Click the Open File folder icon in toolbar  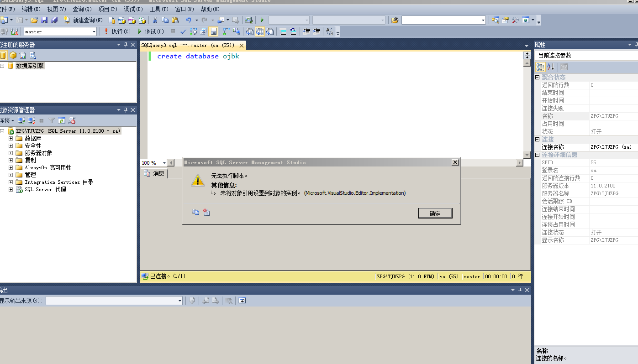point(34,20)
